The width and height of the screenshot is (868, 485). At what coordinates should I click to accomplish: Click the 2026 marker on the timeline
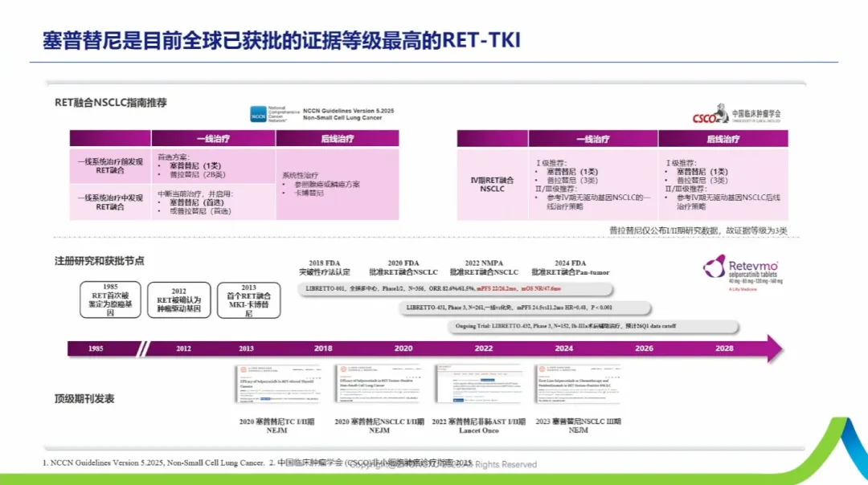644,348
